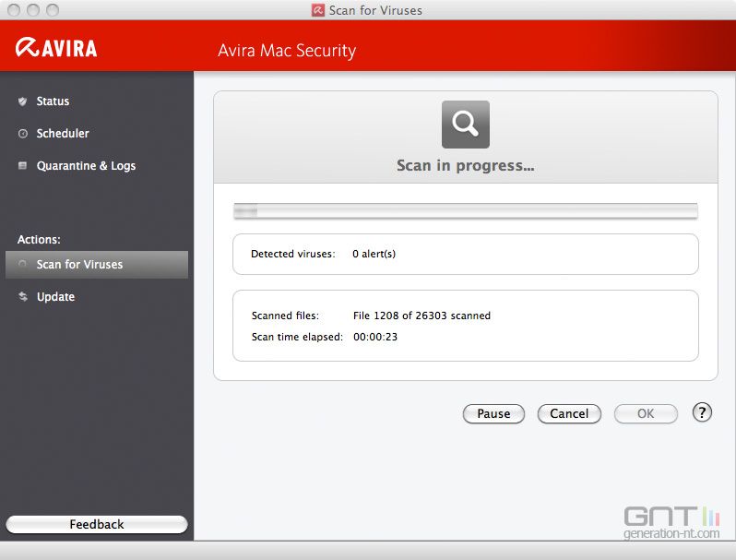Click the 'Scan time elapsed:' label
The image size is (736, 560).
(297, 337)
